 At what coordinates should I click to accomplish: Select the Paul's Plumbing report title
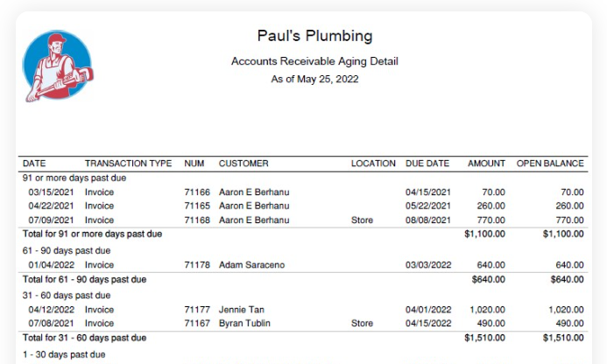click(x=314, y=36)
